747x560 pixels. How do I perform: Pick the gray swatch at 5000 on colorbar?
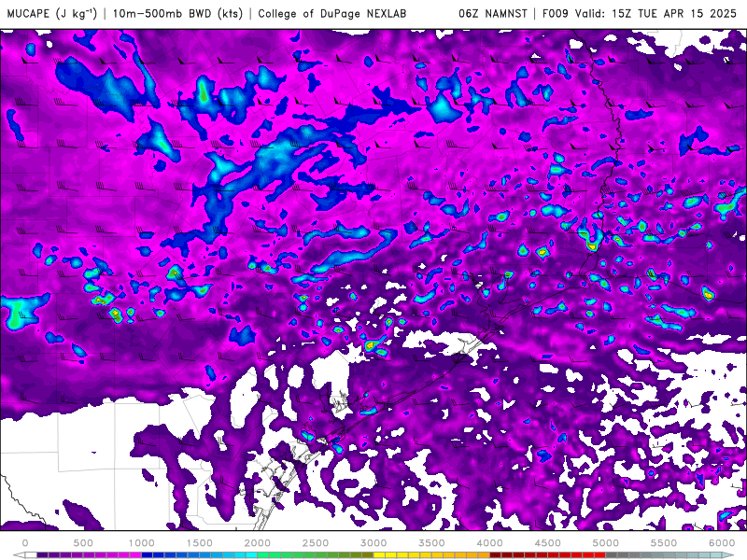click(x=612, y=555)
